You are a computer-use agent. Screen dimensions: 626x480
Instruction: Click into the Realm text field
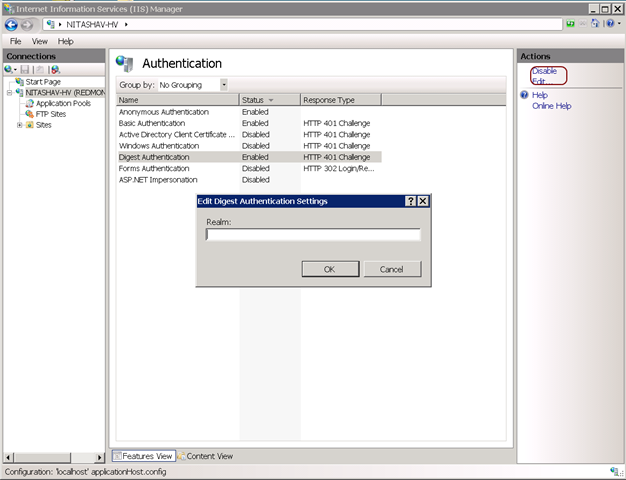point(313,235)
